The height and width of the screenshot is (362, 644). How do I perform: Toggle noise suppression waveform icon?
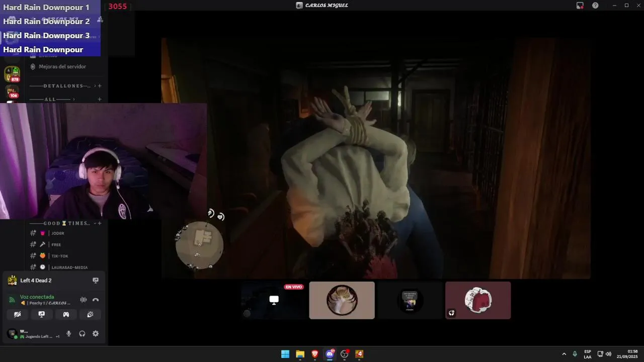point(83,300)
